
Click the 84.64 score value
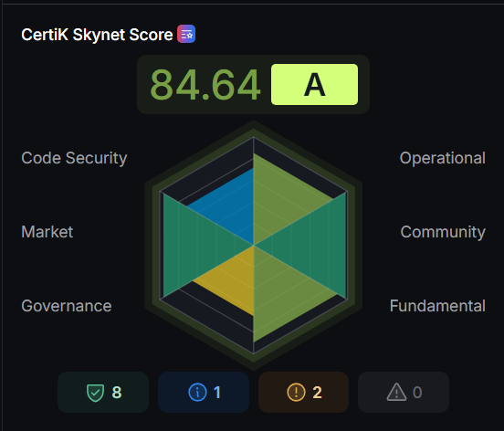(205, 85)
